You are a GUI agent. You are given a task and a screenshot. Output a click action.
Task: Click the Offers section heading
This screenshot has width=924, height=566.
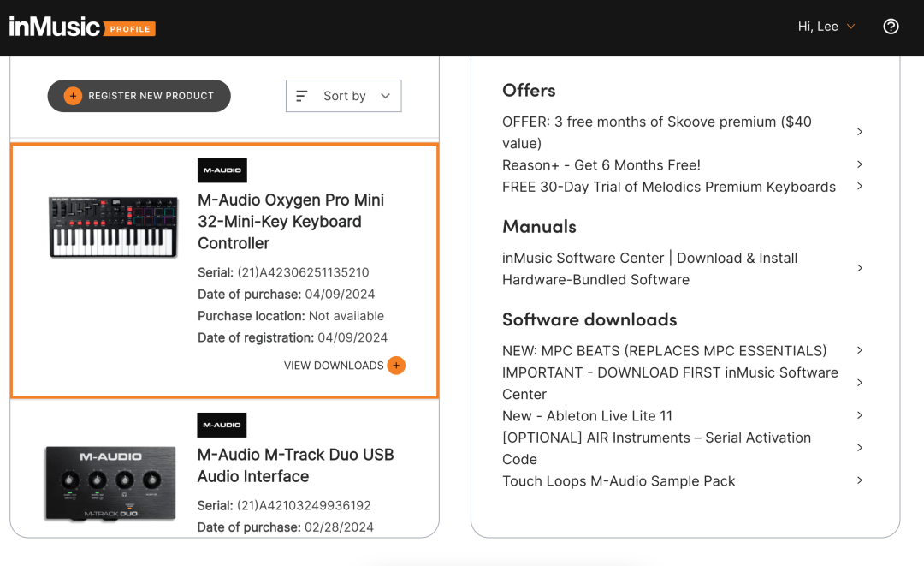pos(529,90)
